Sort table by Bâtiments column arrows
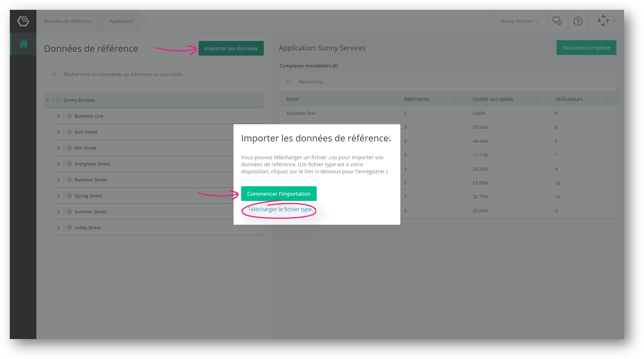 (x=455, y=99)
